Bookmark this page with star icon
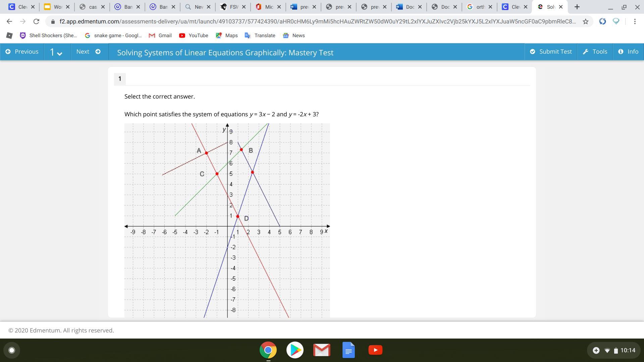644x362 pixels. pos(585,21)
